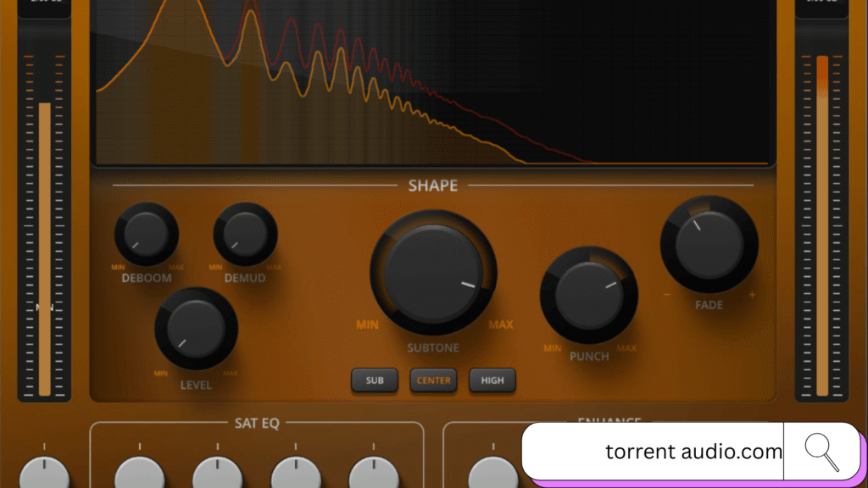Click the third SAT EQ knob
Viewport: 868px width, 488px height.
tap(296, 473)
